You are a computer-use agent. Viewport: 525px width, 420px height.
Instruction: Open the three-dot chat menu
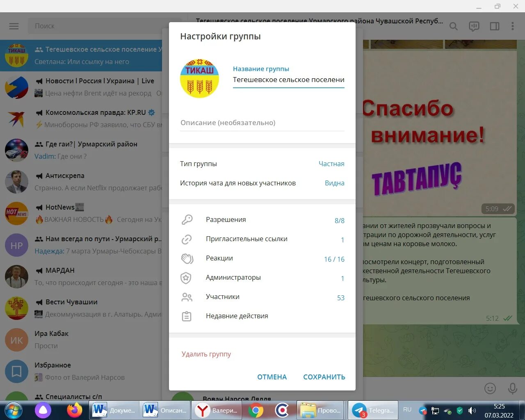(512, 26)
